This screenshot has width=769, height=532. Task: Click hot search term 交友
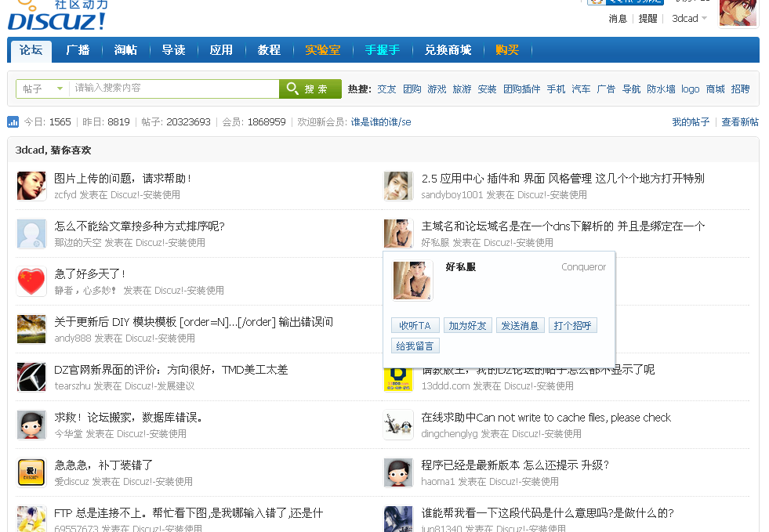coord(386,89)
